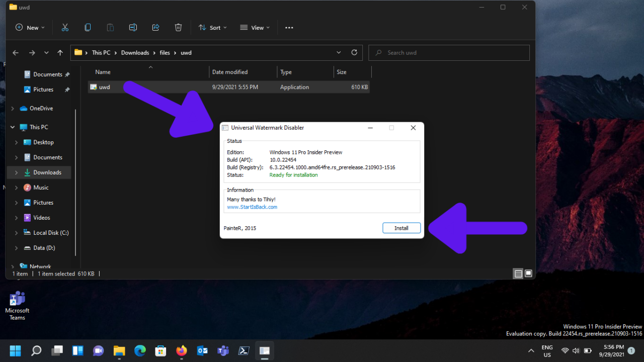Collapse the This PC tree node
Screen dimensions: 644x362
click(x=12, y=127)
